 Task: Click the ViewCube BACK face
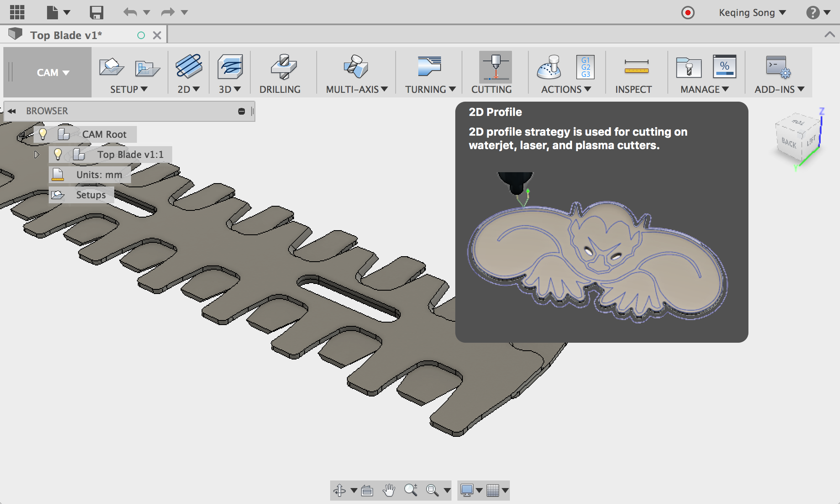[x=788, y=143]
